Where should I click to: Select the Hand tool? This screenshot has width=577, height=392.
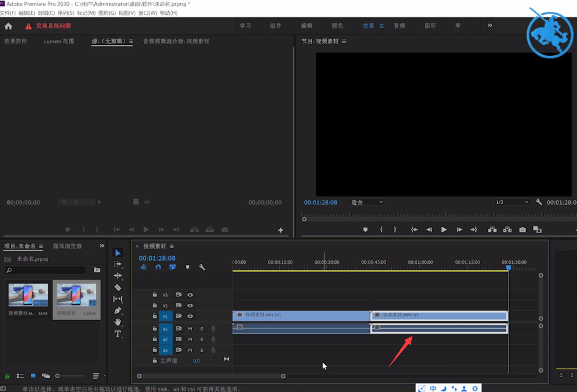pos(118,322)
